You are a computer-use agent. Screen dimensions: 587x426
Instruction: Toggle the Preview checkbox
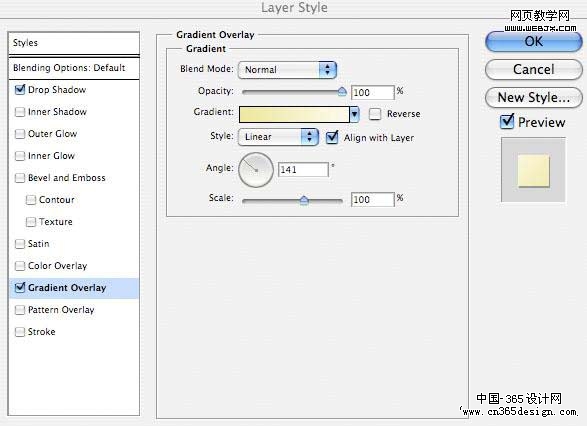pos(507,122)
